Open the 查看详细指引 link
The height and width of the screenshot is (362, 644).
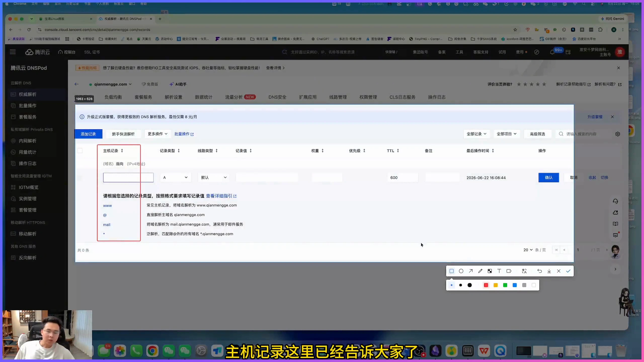coord(221,196)
